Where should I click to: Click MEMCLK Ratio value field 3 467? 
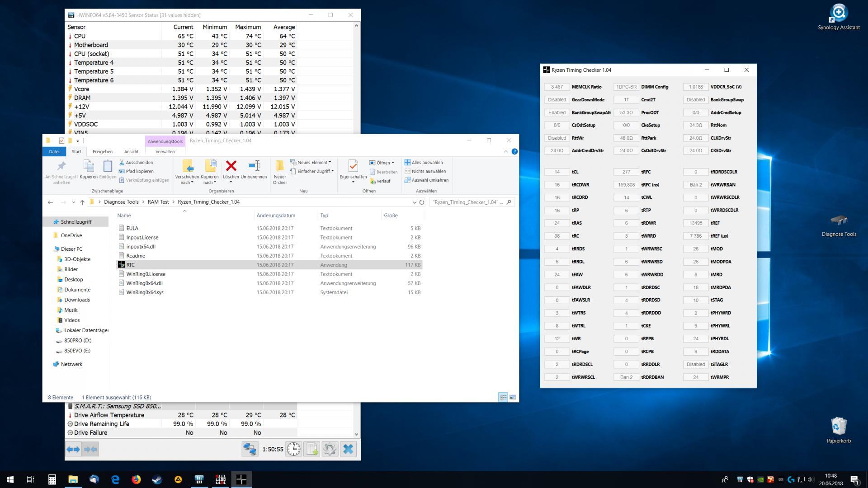point(557,87)
